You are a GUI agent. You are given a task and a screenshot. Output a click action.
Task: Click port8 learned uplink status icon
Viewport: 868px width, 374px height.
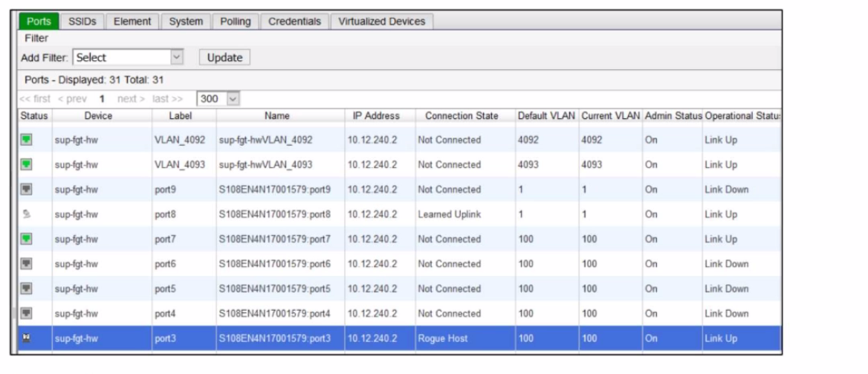coord(25,214)
